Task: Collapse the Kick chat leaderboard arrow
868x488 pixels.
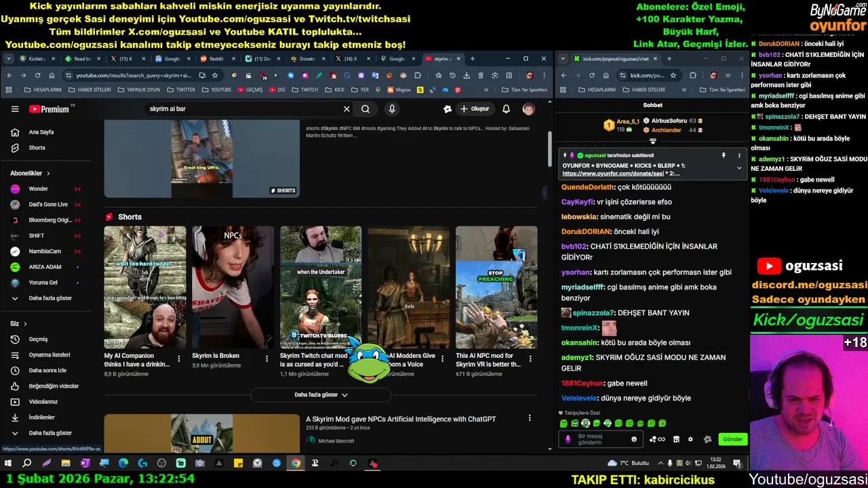Action: click(652, 141)
